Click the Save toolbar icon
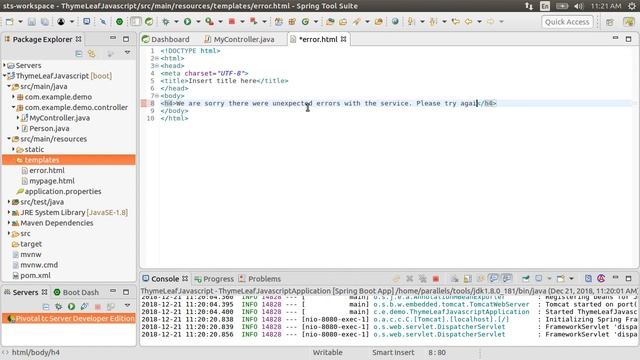This screenshot has height=360, width=640. click(x=31, y=22)
